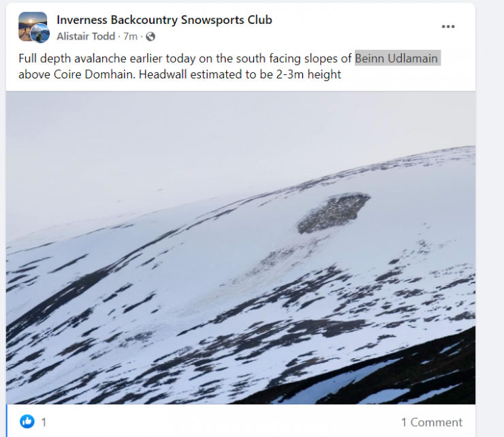504x437 pixels.
Task: View the 1 Comment link
Action: 432,422
